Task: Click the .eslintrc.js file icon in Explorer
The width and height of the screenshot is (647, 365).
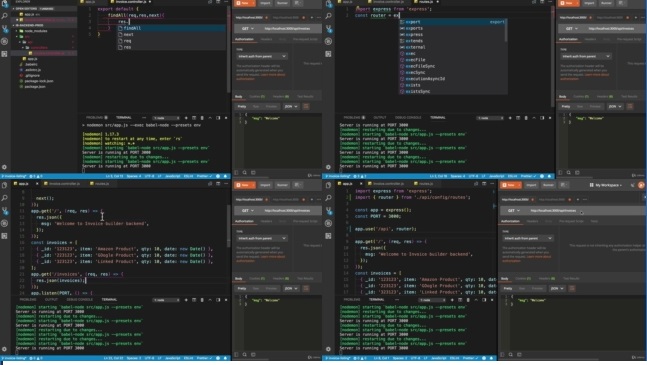Action: (x=21, y=70)
